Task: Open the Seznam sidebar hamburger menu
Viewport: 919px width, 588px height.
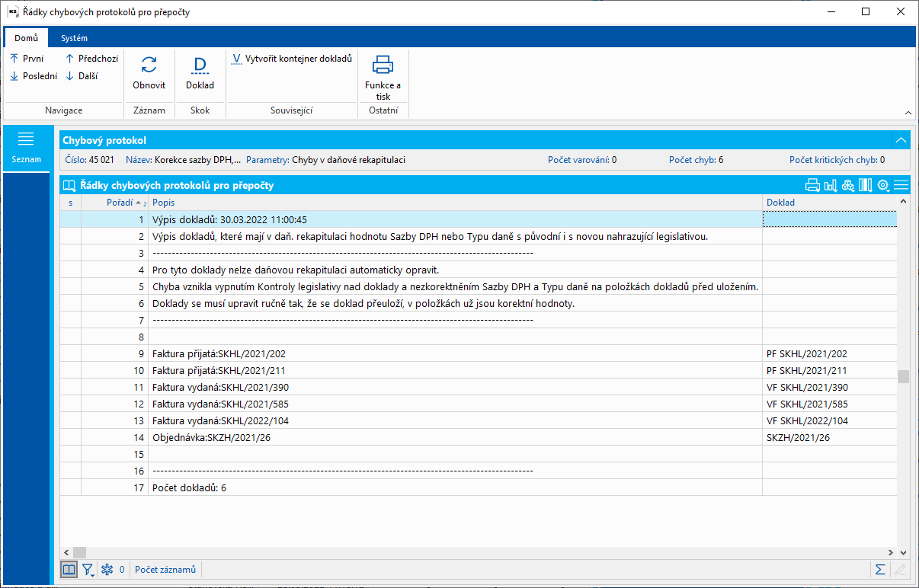Action: coord(26,139)
